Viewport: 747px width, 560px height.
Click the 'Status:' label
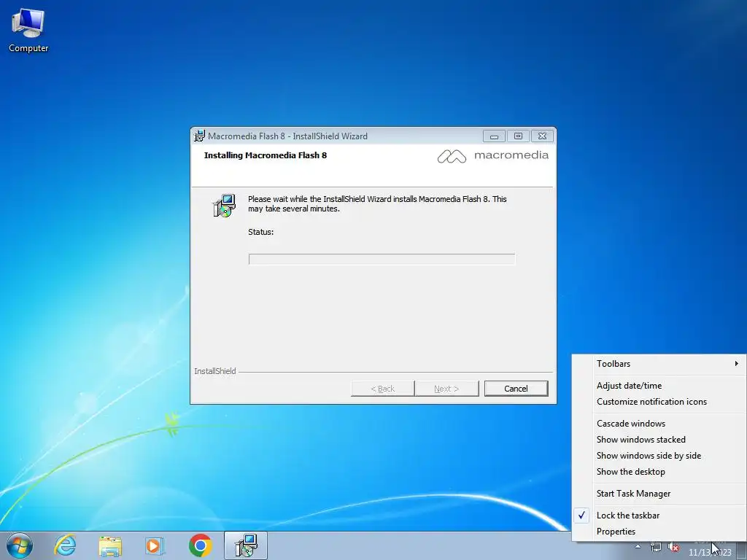pyautogui.click(x=260, y=233)
